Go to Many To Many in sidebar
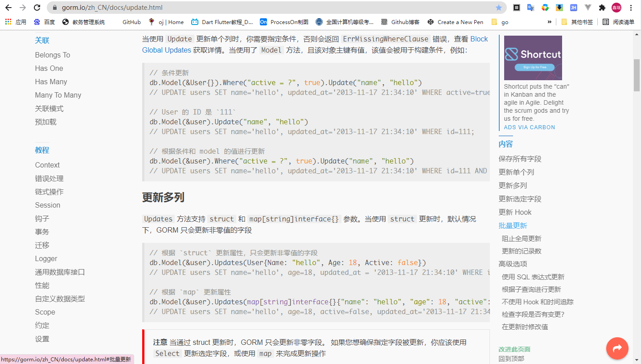Screen dimensions: 641x364 (x=58, y=95)
